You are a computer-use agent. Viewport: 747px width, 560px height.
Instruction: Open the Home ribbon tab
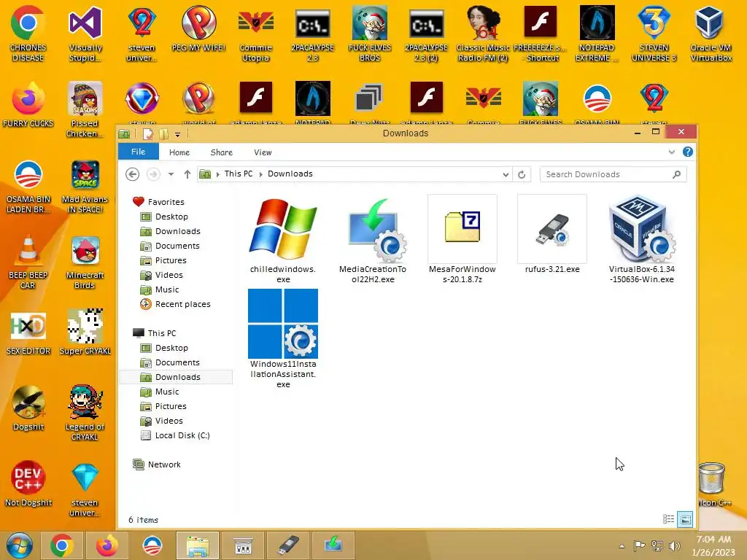[x=179, y=152]
